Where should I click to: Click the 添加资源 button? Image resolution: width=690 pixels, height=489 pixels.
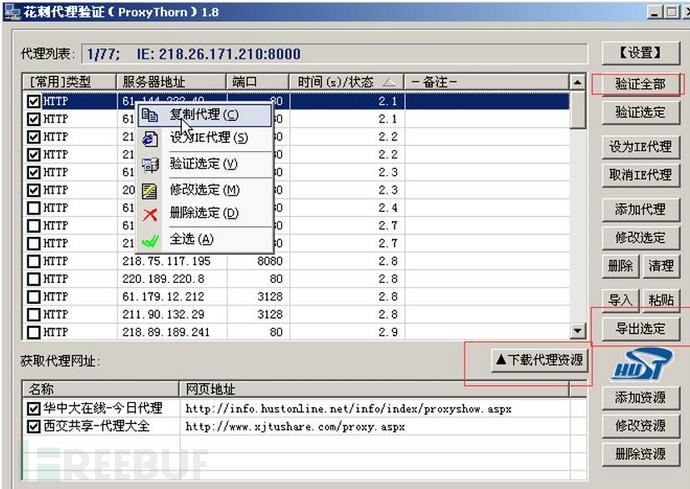tap(641, 397)
